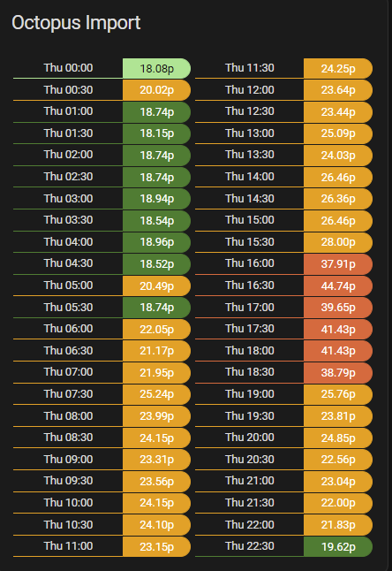Click the Thu 22:30 time label
Screen dimensions: 392x571
tap(250, 546)
